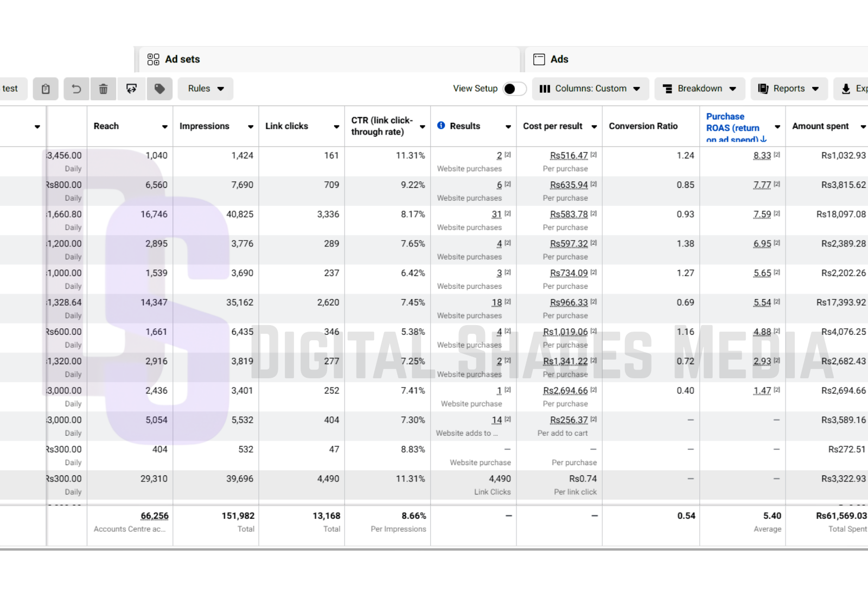Open the Reports dropdown menu

(789, 89)
